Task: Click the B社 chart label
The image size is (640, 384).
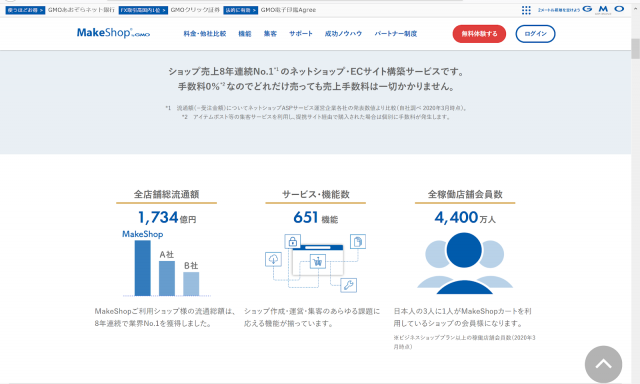Action: pos(191,266)
